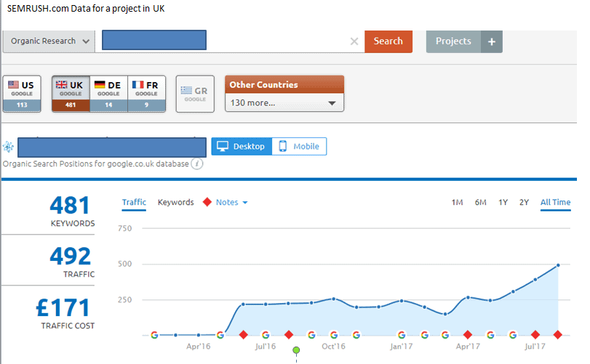Set the chart range to 1M
590x364 pixels.
(x=457, y=203)
